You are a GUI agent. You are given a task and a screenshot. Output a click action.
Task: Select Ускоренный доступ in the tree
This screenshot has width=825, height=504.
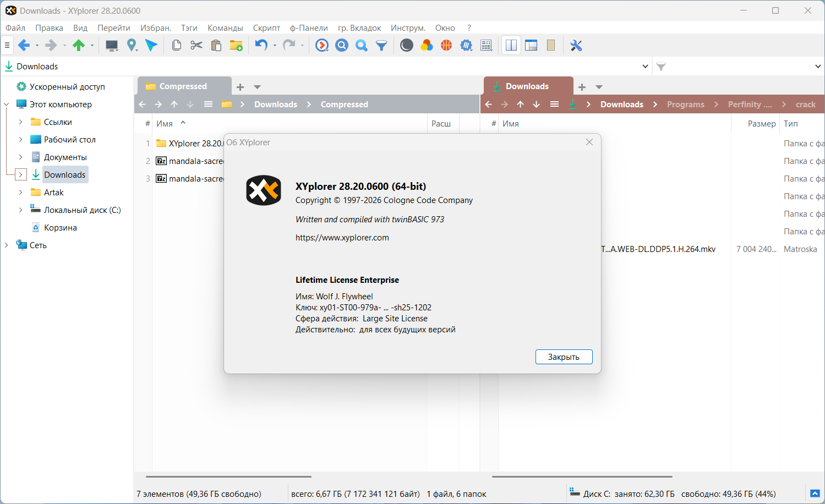[67, 87]
